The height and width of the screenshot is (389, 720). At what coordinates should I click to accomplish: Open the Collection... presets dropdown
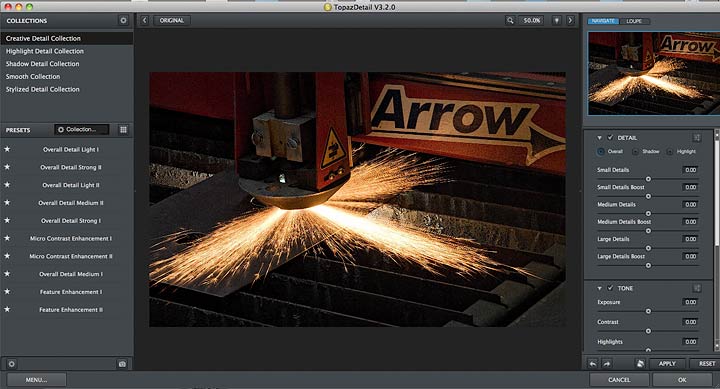(x=81, y=130)
